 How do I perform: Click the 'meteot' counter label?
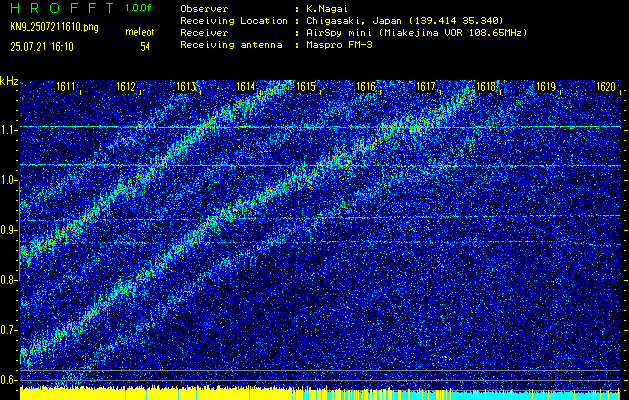(x=139, y=32)
